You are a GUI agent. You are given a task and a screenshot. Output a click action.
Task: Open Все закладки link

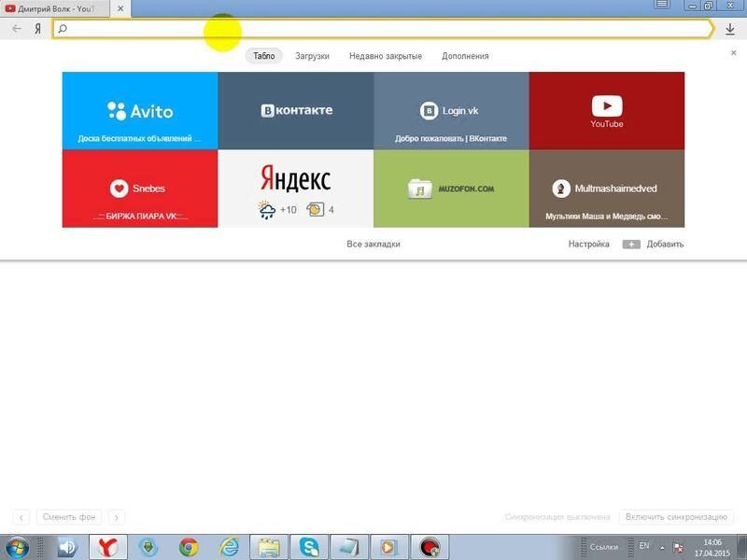373,244
